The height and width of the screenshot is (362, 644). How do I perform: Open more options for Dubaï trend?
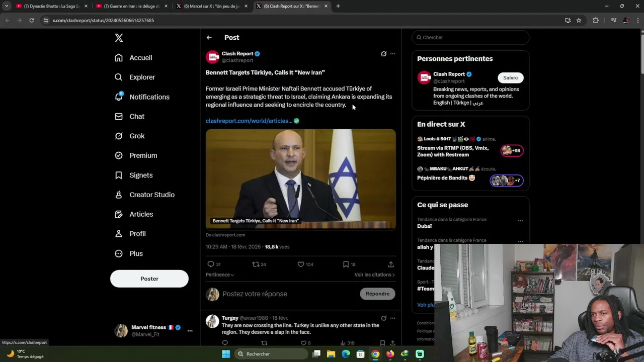pyautogui.click(x=520, y=221)
